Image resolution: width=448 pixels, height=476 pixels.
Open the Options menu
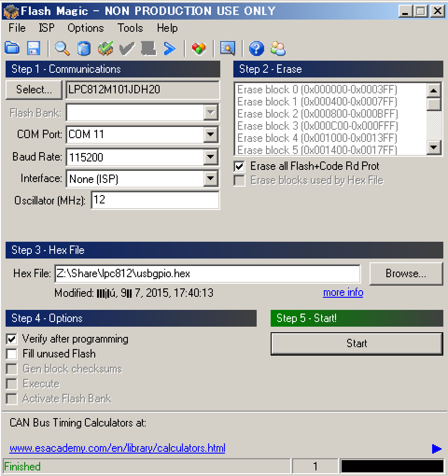(x=85, y=28)
